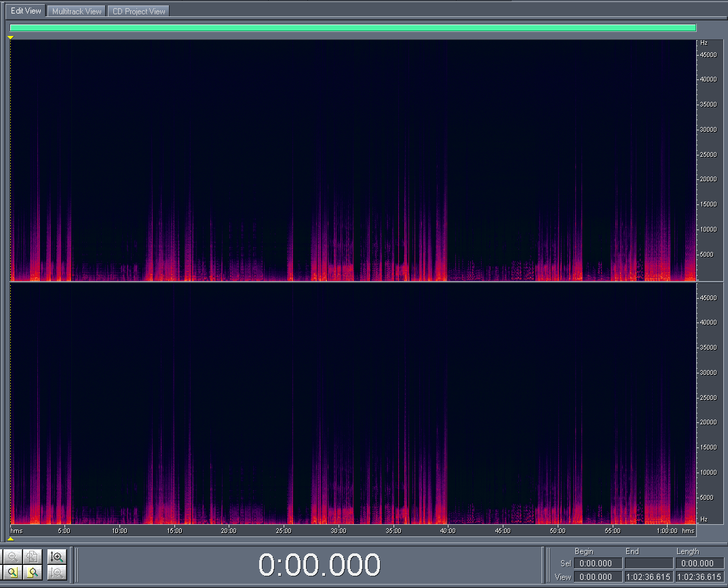728x588 pixels.
Task: Click the large 0:00.000 time display
Action: click(320, 565)
